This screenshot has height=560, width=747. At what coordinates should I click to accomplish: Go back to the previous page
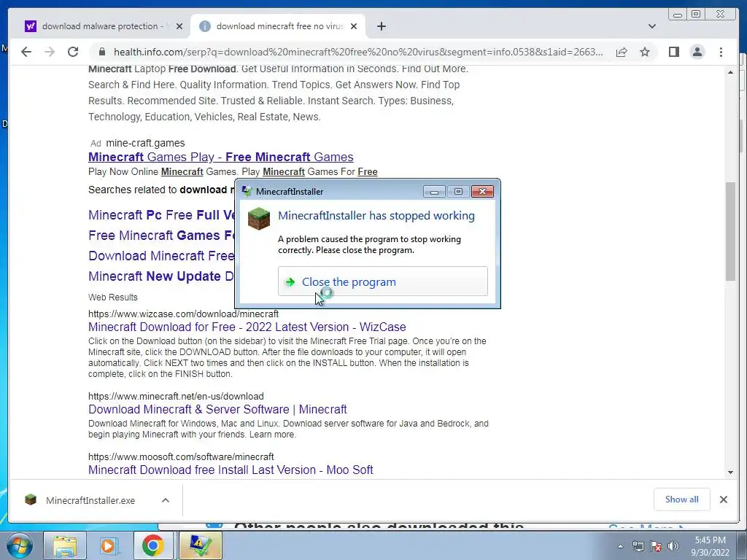point(26,52)
